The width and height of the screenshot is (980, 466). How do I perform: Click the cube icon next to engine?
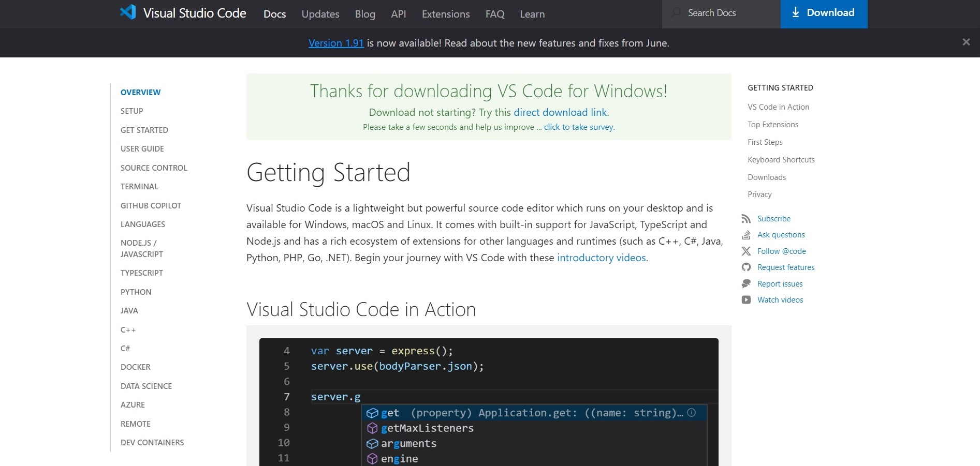pos(372,459)
